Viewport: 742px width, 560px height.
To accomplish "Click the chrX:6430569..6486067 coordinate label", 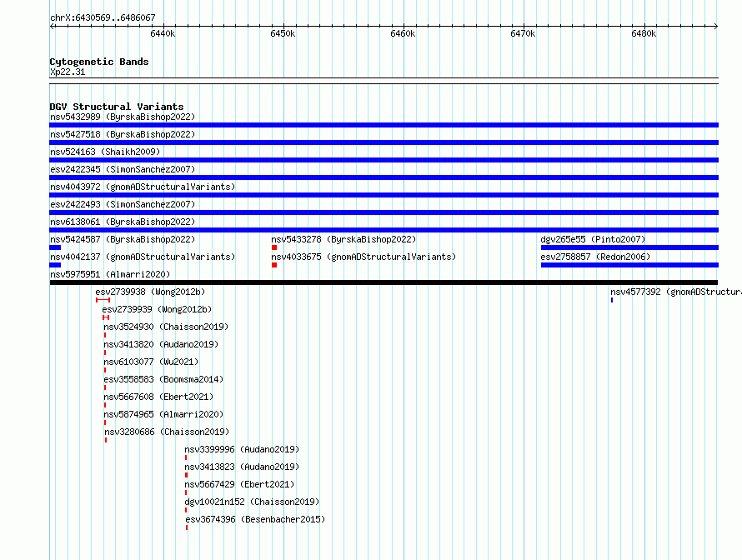I will (103, 17).
